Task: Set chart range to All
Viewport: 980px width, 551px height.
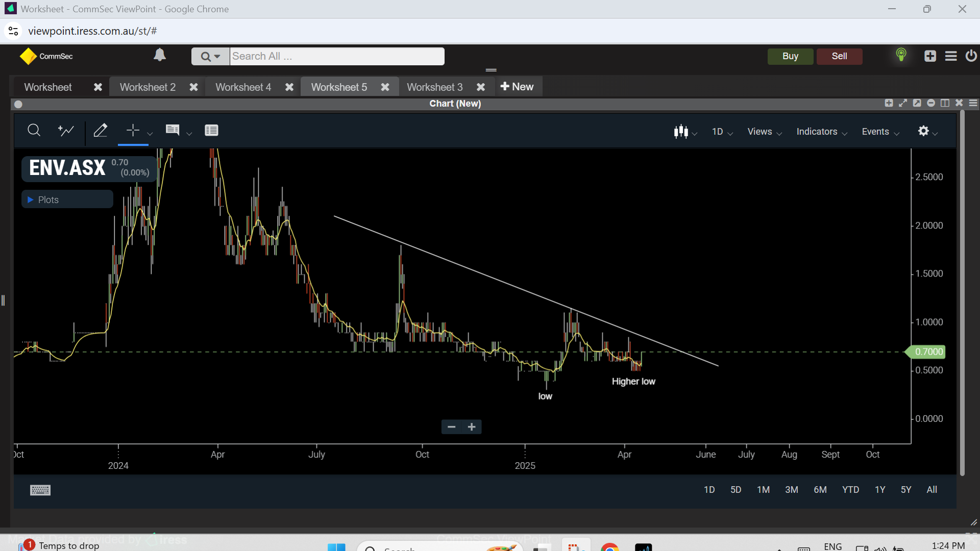Action: 932,490
